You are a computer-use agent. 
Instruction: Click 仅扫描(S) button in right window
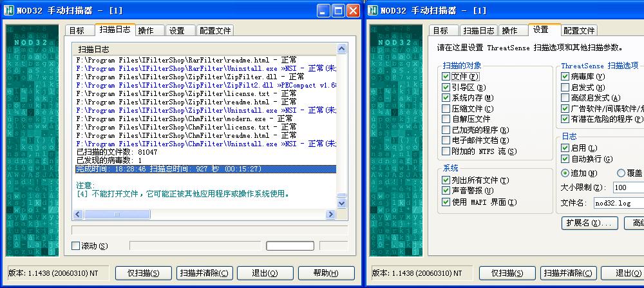[507, 273]
